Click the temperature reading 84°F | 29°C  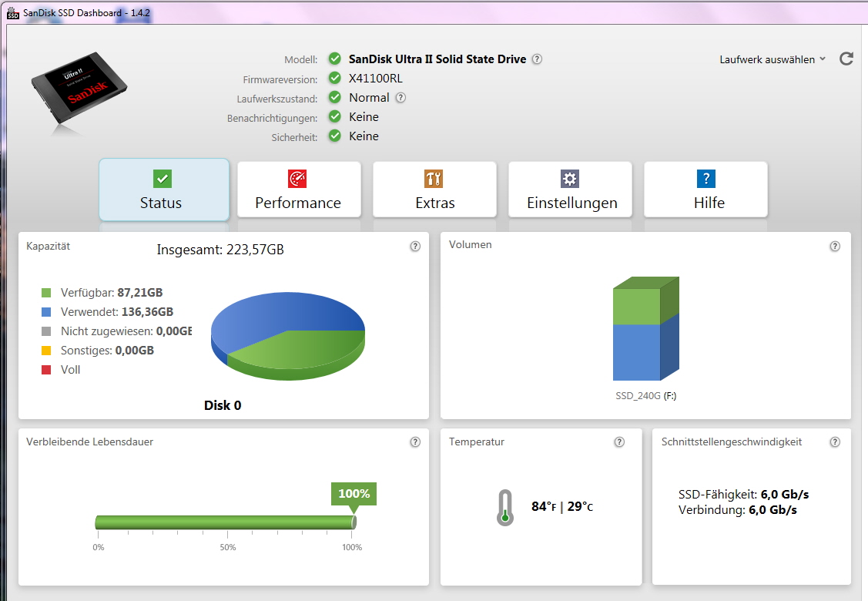click(x=562, y=506)
